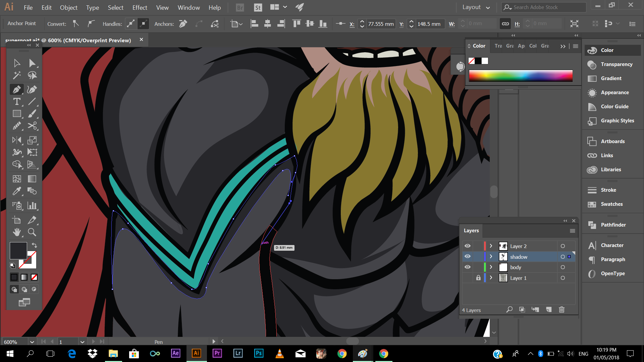Pick a color from the spectrum bar

pos(521,76)
